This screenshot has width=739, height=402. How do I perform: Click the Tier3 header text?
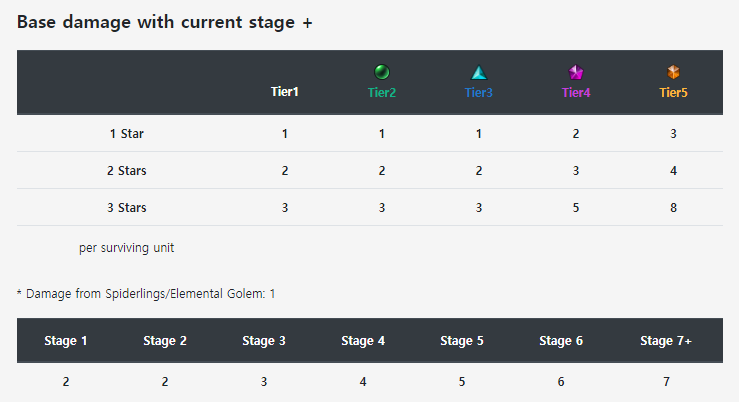coord(479,92)
